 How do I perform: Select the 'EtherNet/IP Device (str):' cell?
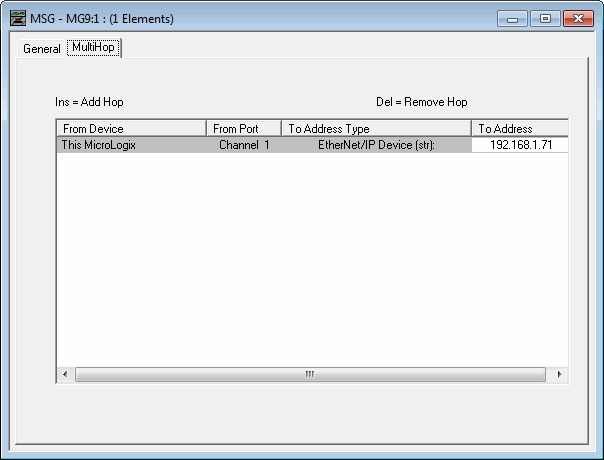376,145
